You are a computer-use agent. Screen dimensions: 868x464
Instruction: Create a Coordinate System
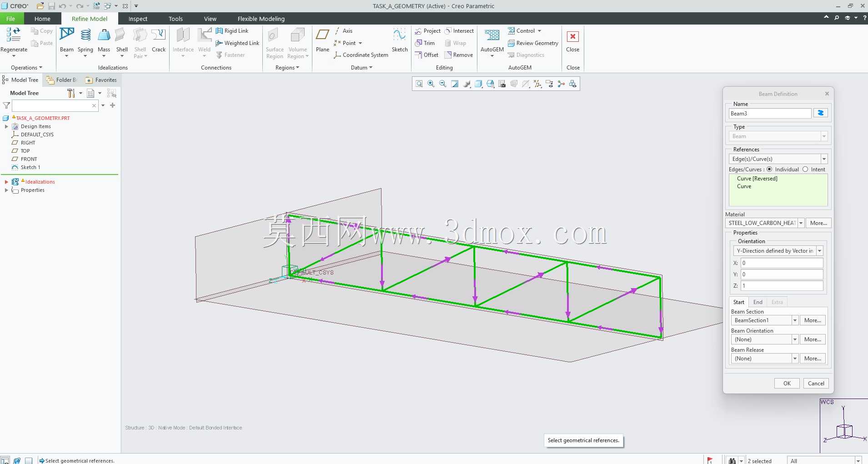coord(361,55)
